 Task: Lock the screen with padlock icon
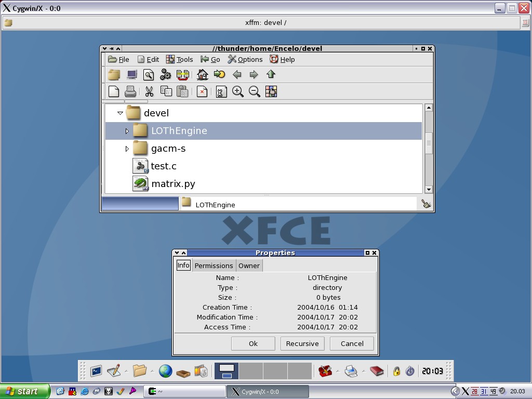coord(396,371)
